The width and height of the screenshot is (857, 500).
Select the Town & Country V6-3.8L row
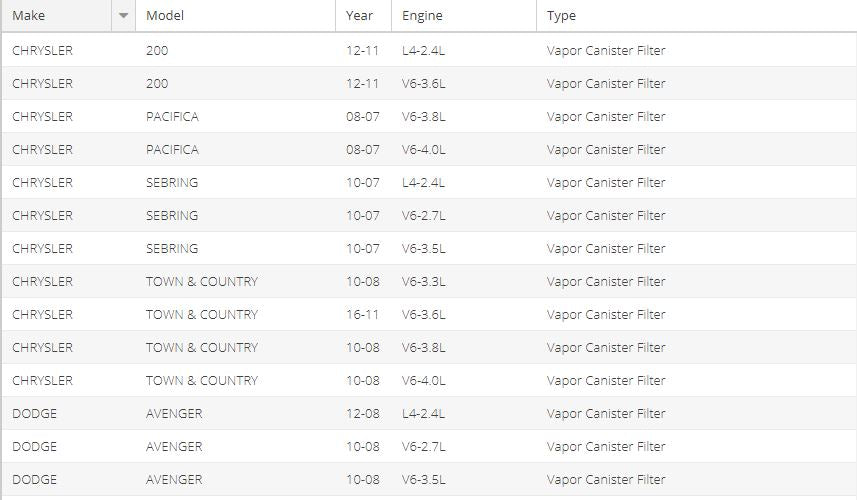(428, 347)
